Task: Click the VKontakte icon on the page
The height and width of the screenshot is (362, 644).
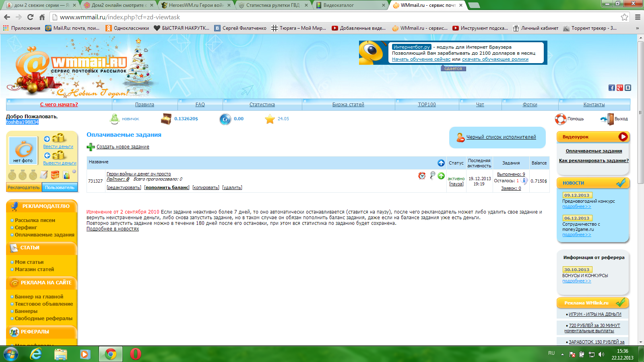Action: pos(628,88)
